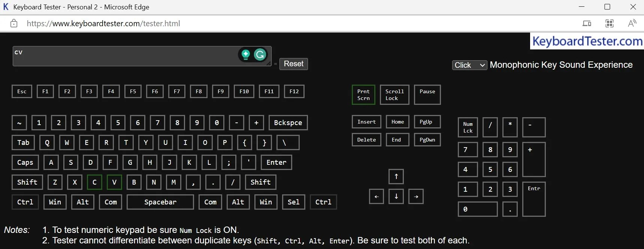Click the right Ctrl key
The height and width of the screenshot is (249, 644).
[323, 202]
